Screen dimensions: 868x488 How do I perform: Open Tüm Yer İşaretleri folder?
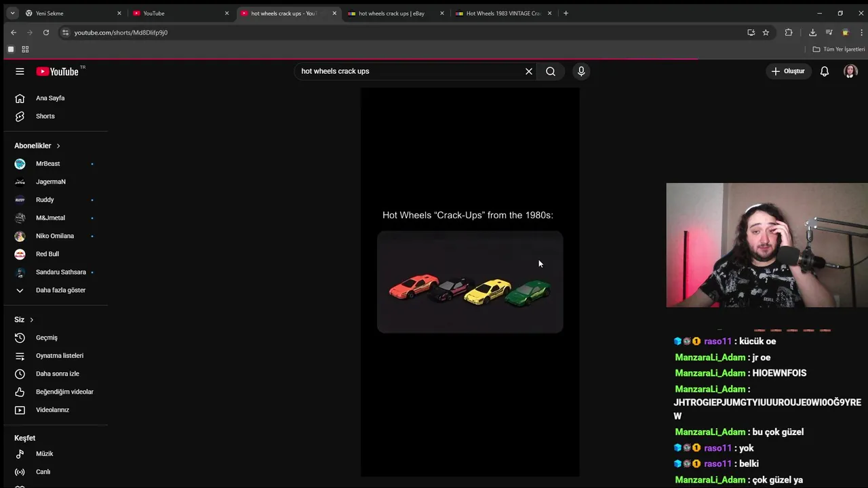[x=839, y=49]
